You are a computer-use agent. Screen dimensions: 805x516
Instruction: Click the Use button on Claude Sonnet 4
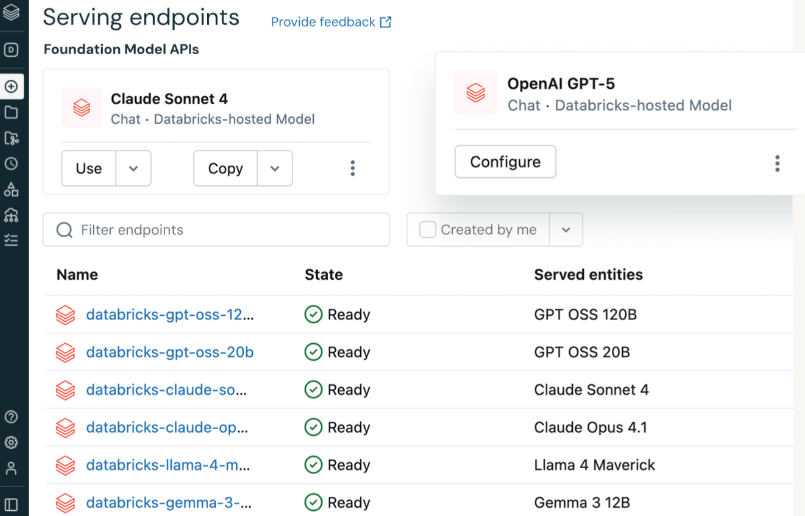(x=89, y=168)
